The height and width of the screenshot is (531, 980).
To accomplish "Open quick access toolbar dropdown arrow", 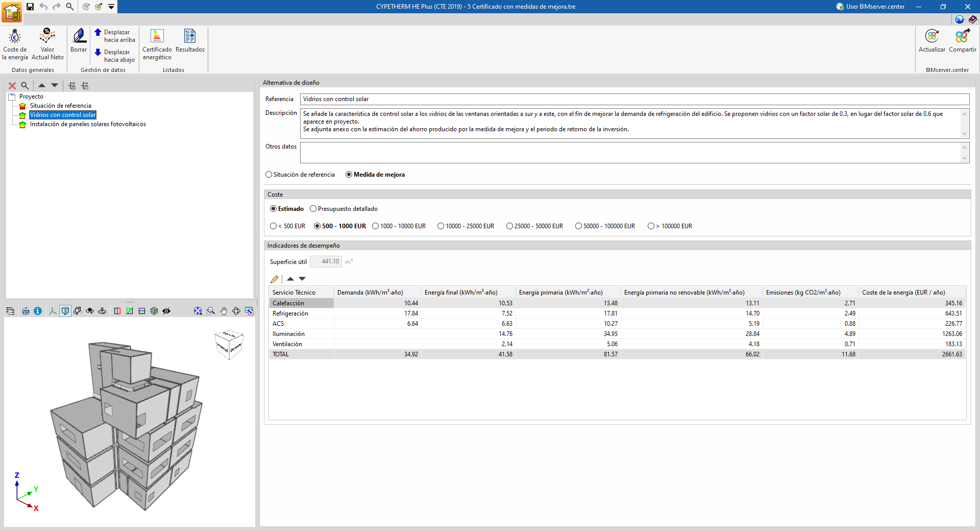I will pyautogui.click(x=111, y=7).
